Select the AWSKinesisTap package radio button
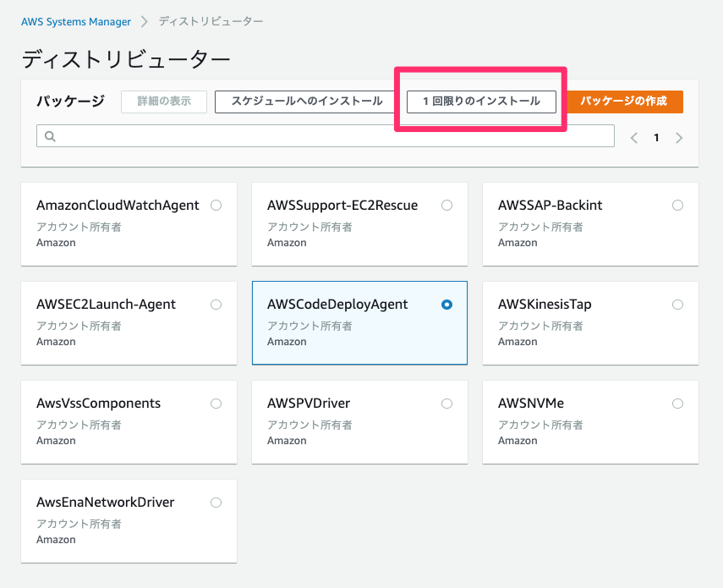723x588 pixels. coord(677,304)
